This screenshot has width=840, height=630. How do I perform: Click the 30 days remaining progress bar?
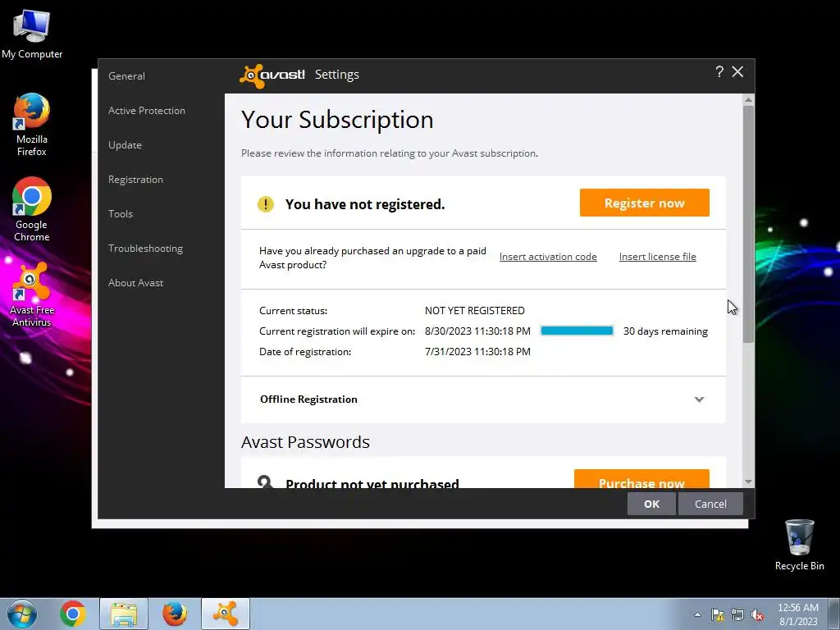click(x=577, y=331)
